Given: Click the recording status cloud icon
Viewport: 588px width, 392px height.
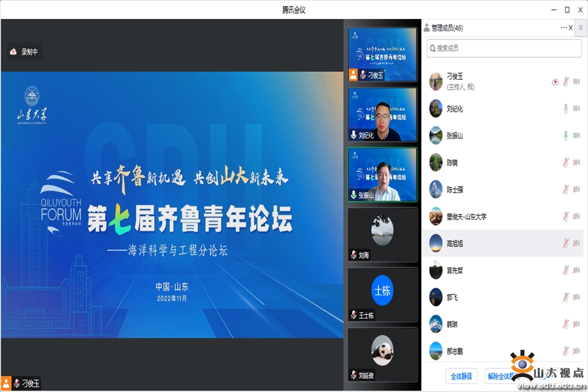Looking at the screenshot, I should (x=13, y=52).
